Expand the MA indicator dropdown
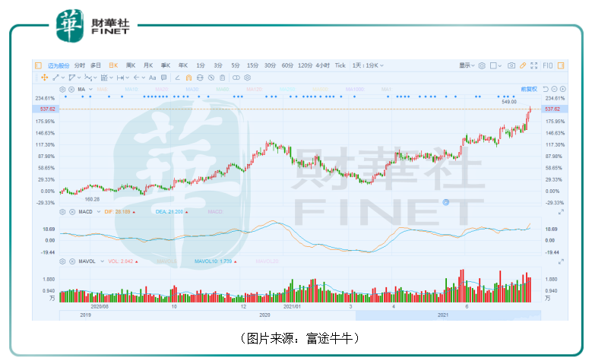The height and width of the screenshot is (364, 592). [90, 89]
